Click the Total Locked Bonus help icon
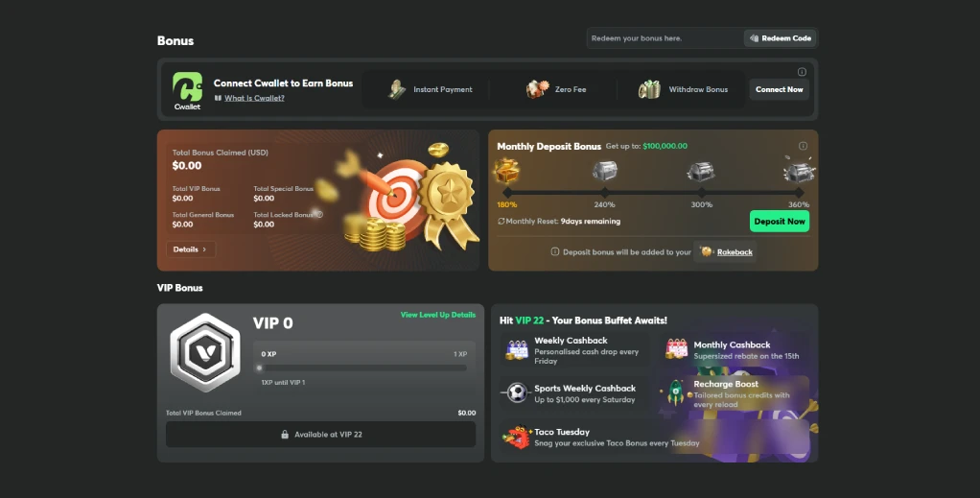The image size is (980, 498). point(319,215)
